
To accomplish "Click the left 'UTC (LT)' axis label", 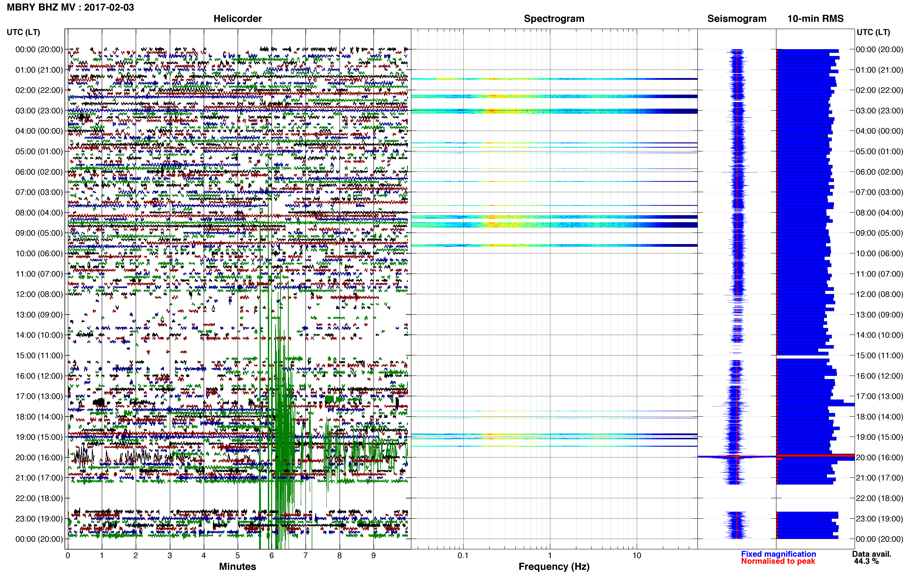I will pos(23,32).
